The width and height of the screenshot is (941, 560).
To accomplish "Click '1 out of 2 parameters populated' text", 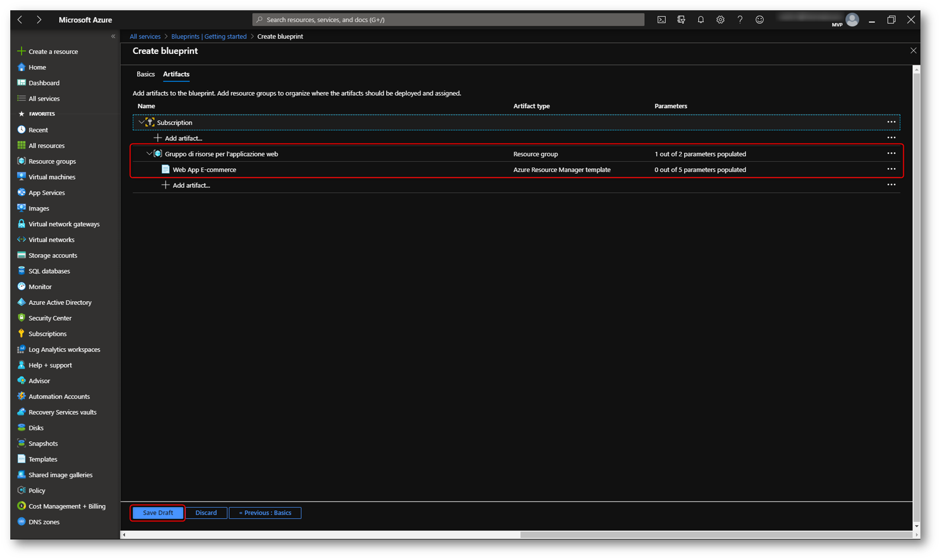I will (700, 154).
